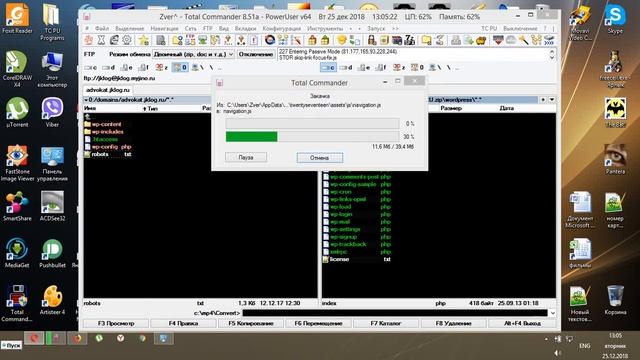The width and height of the screenshot is (640, 360).
Task: Select drive e in right panel drive bar
Action: [x=364, y=67]
